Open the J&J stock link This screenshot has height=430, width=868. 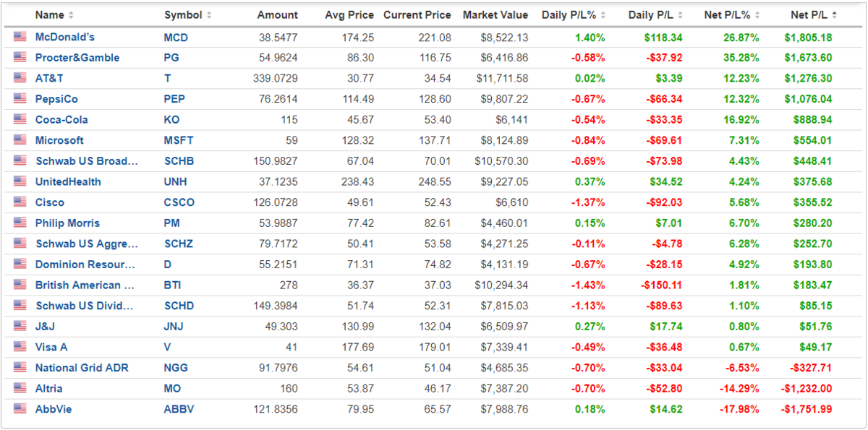tap(46, 327)
